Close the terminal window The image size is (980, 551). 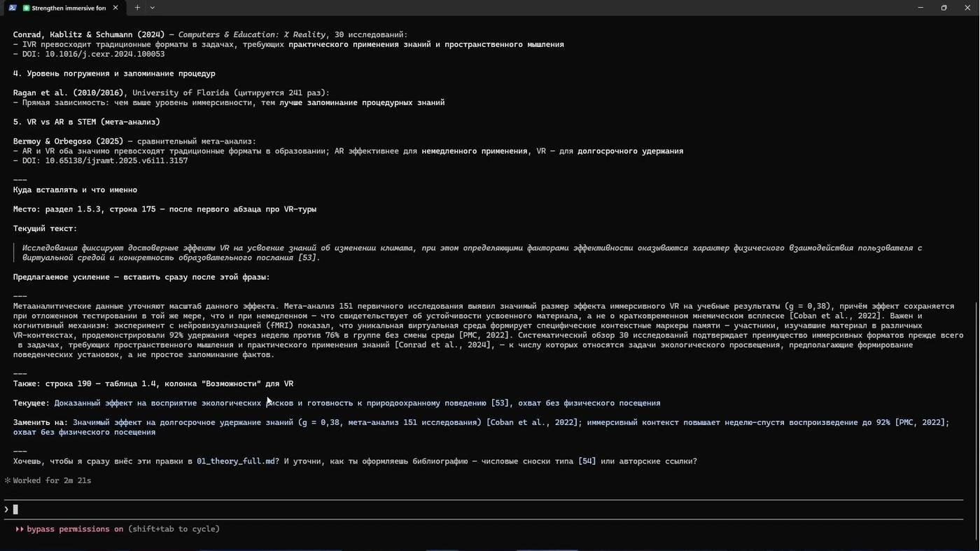tap(967, 8)
